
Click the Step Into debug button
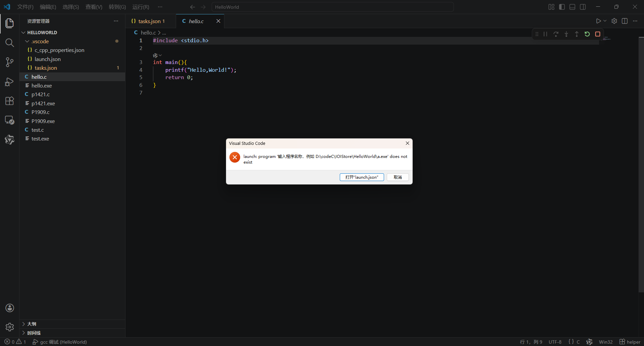(566, 34)
